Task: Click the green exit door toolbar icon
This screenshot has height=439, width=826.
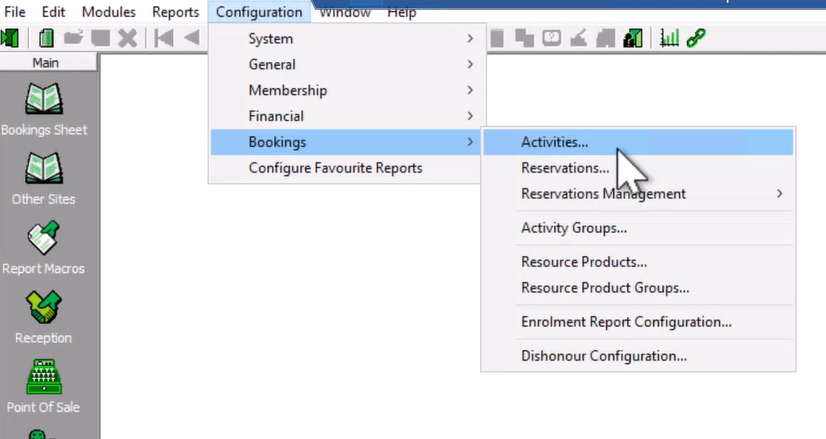Action: click(x=10, y=38)
